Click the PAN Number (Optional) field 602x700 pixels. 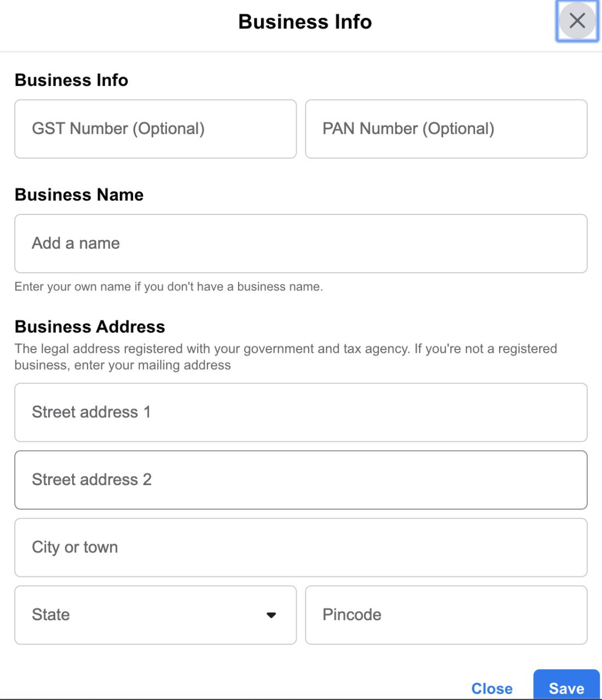[446, 129]
